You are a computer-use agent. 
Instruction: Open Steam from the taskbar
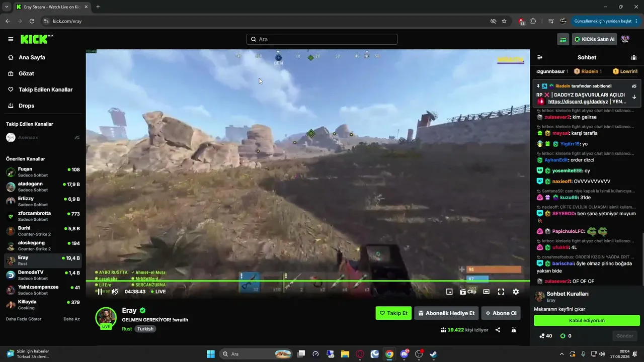point(433,354)
